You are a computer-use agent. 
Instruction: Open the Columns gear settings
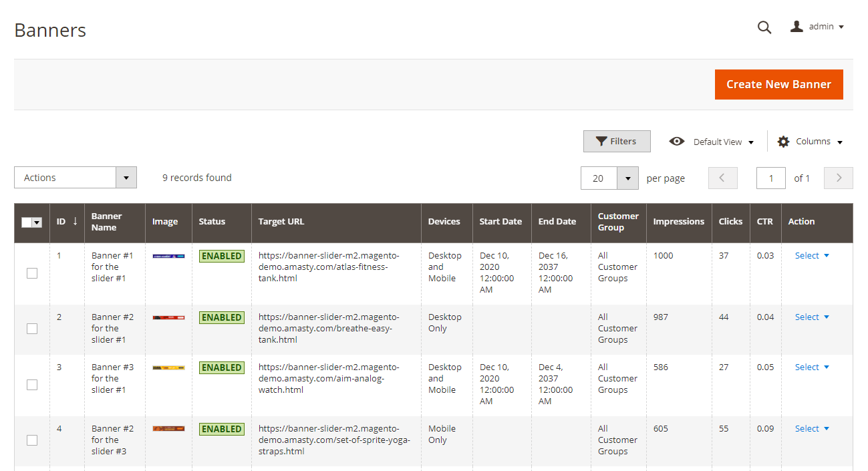coord(810,142)
